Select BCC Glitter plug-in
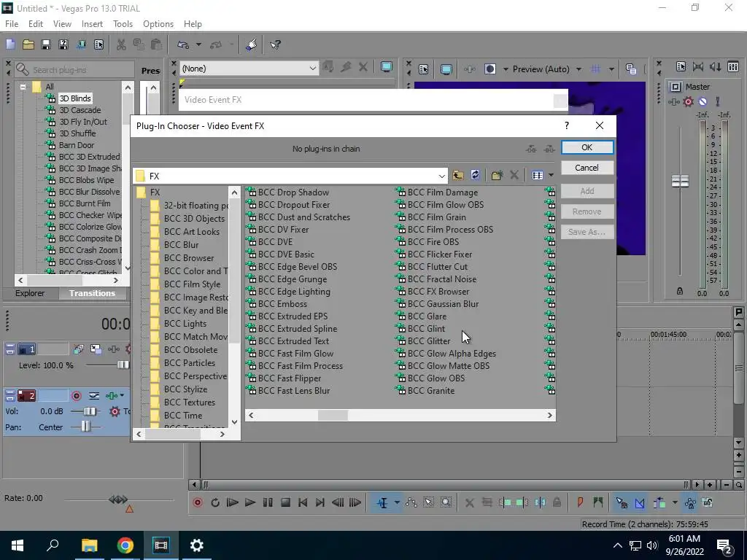 (x=429, y=341)
